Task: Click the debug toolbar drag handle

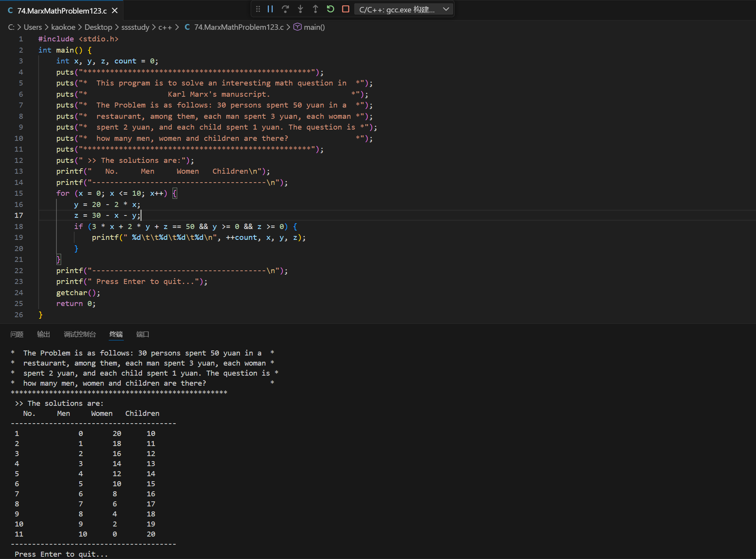Action: [258, 9]
